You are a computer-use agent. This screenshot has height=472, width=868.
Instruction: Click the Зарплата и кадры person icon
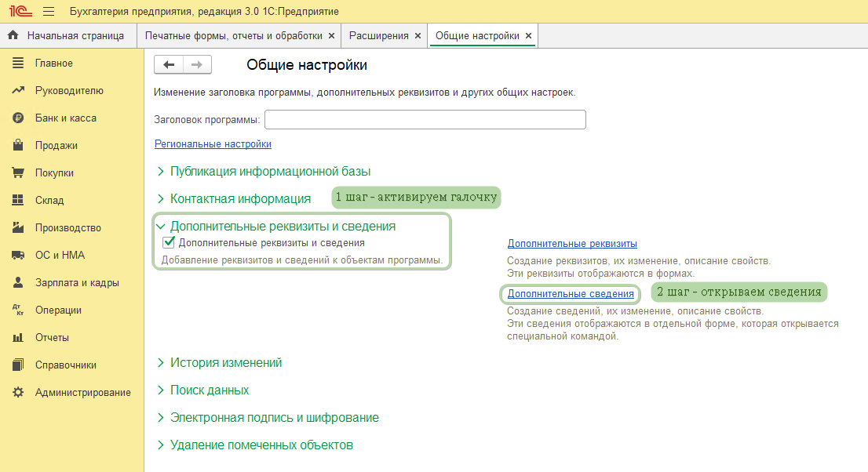[18, 282]
